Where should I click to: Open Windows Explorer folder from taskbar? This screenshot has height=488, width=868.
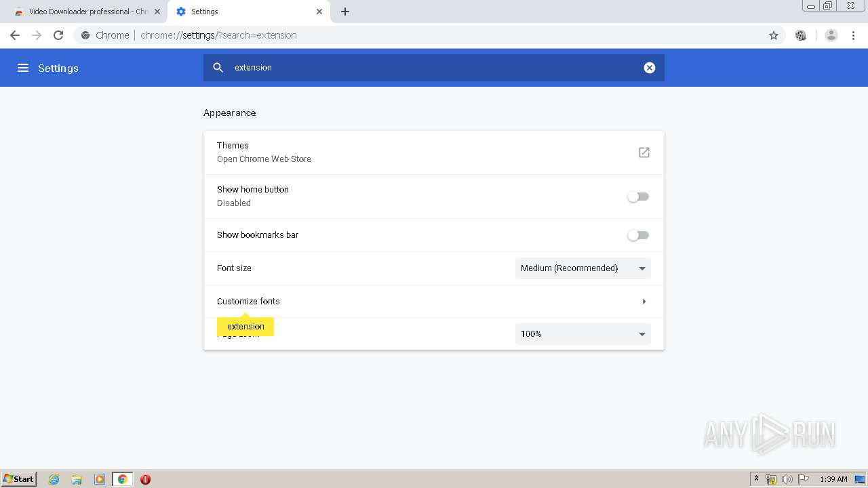pyautogui.click(x=77, y=479)
